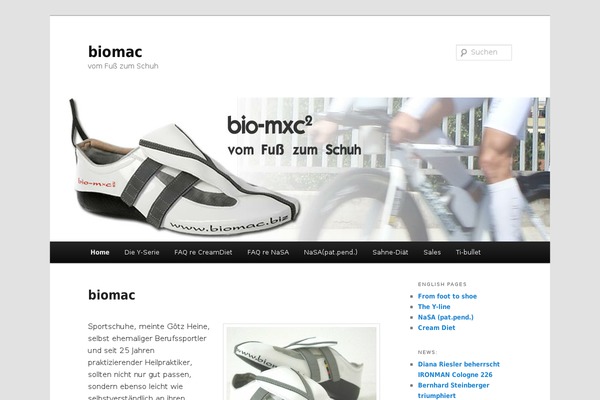Open the Die Y-Serie menu item
600x400 pixels.
pos(142,252)
